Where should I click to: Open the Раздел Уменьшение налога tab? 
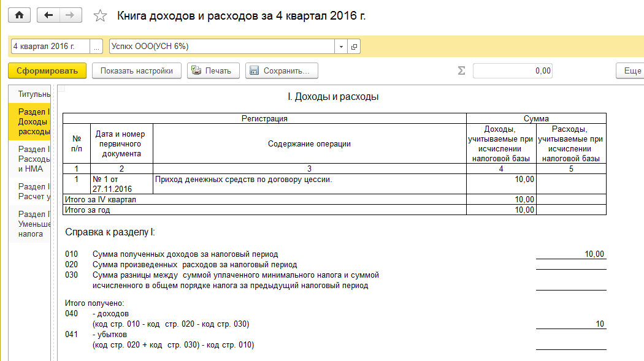(x=29, y=224)
